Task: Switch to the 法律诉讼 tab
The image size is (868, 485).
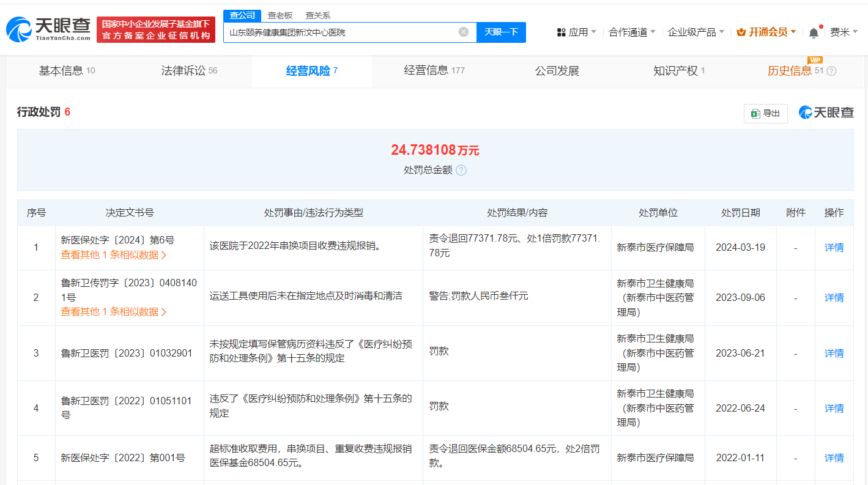Action: (189, 71)
